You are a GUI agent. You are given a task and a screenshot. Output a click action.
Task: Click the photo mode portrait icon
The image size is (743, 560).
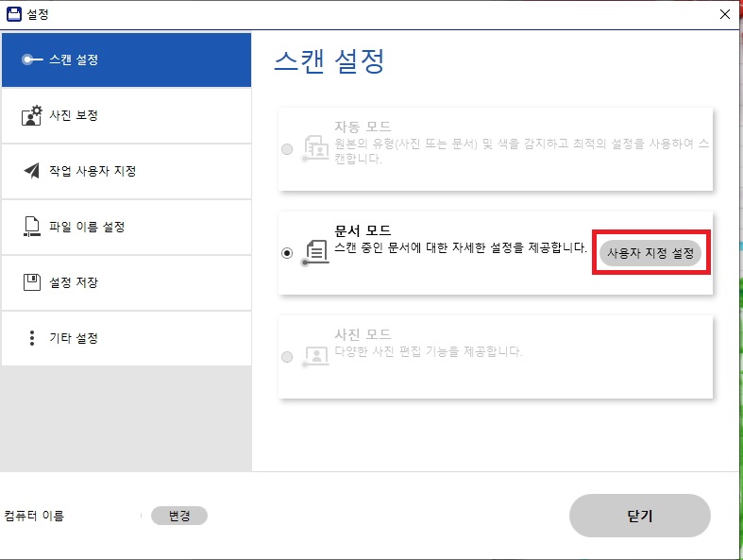pos(315,357)
